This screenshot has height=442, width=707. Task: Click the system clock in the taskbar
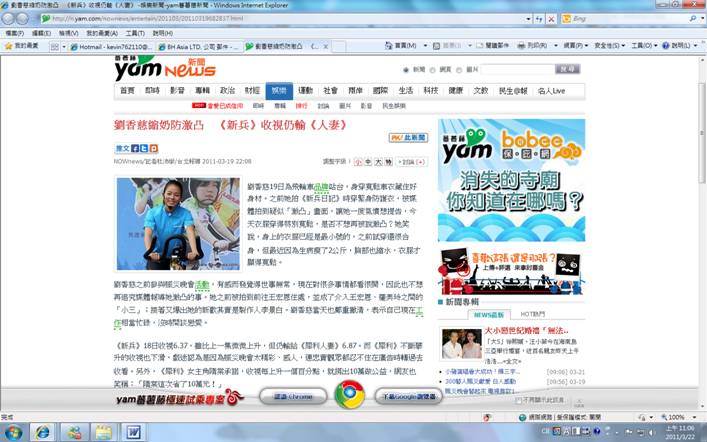[x=680, y=433]
